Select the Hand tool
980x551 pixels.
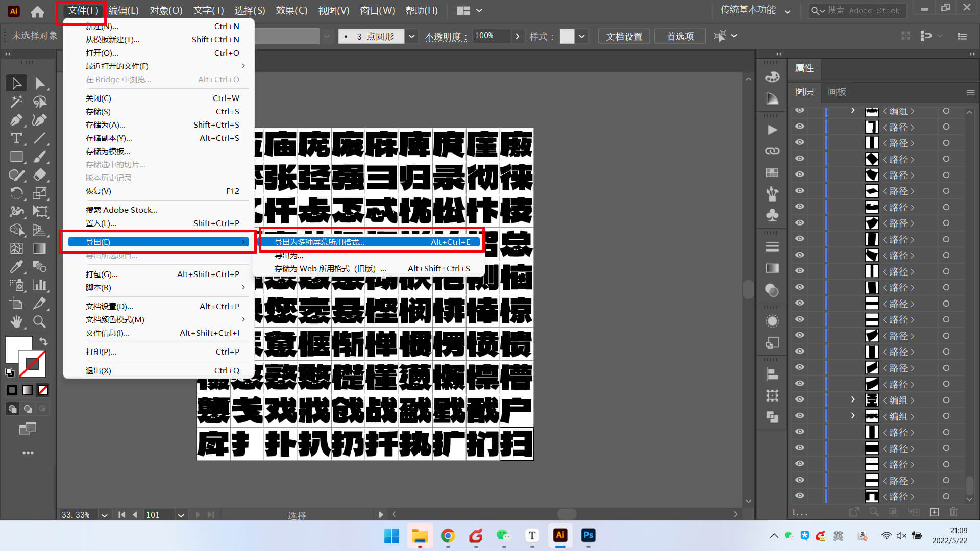pyautogui.click(x=17, y=321)
